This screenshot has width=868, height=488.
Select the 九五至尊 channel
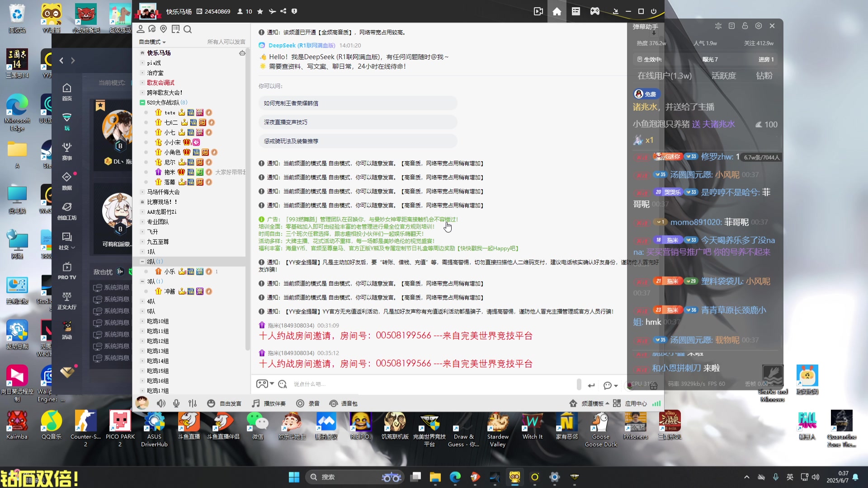[158, 242]
